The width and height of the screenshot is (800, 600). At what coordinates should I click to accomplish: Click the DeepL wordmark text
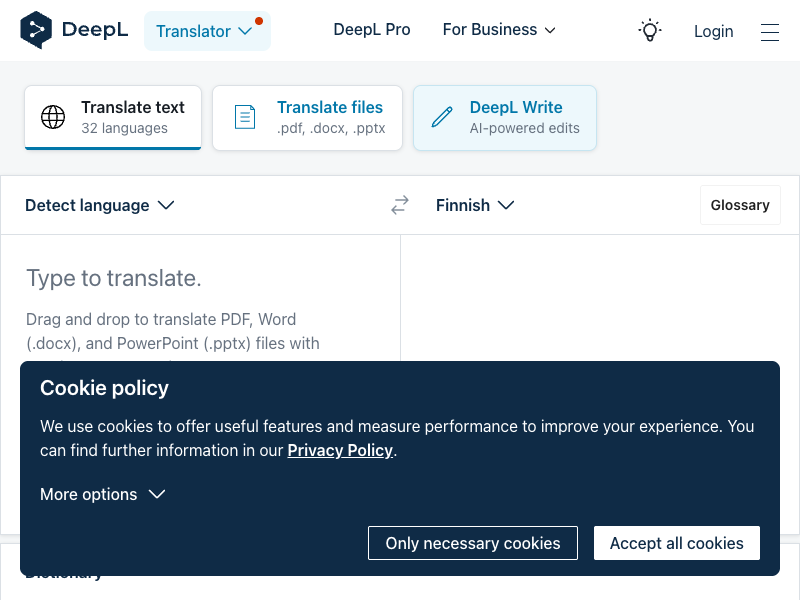[95, 30]
